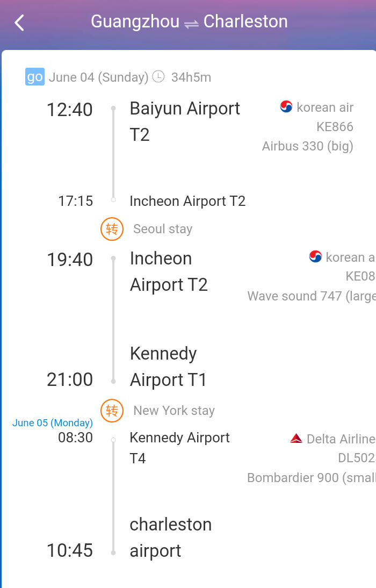The height and width of the screenshot is (588, 376).
Task: Tap the New York stay transfer icon
Action: point(112,411)
